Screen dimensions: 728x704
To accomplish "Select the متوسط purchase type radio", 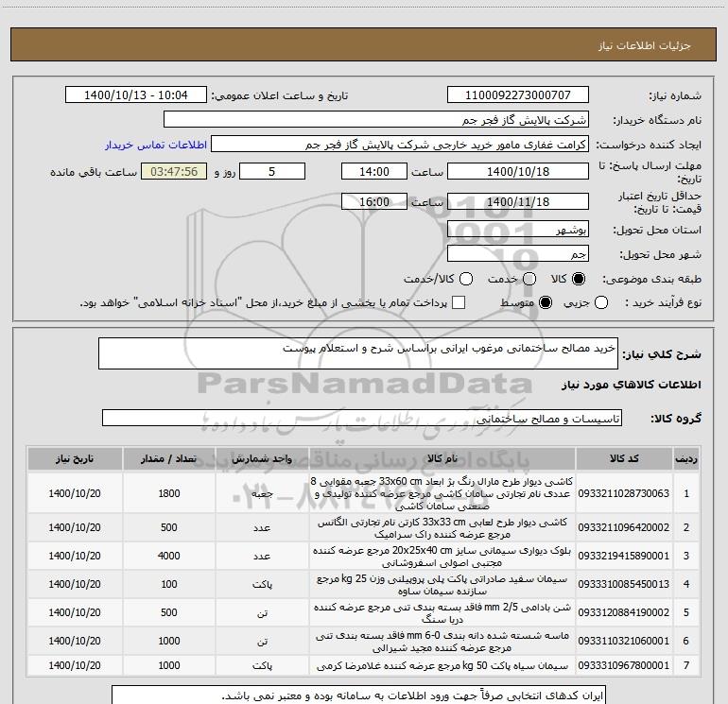I will (546, 302).
